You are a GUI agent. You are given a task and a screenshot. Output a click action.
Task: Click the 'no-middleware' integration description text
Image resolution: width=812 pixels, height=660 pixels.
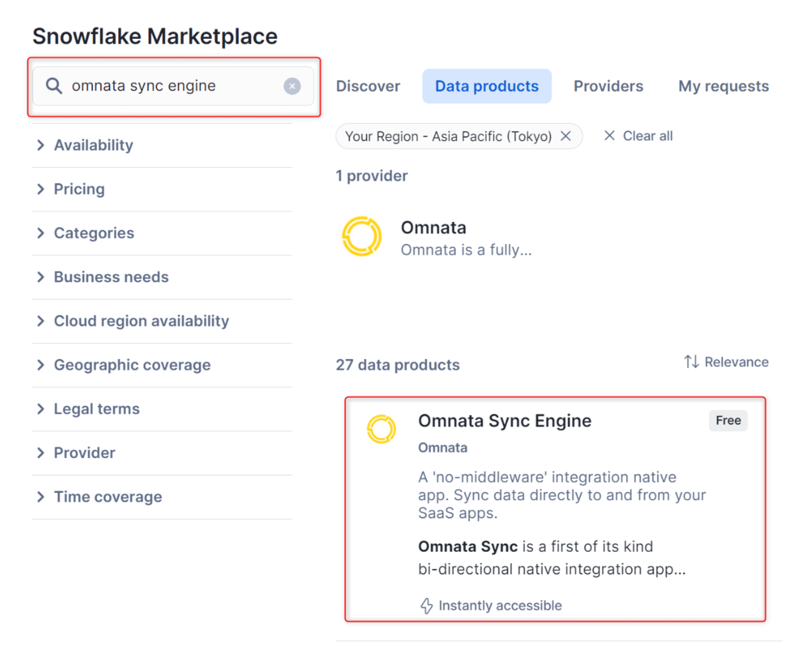click(562, 495)
